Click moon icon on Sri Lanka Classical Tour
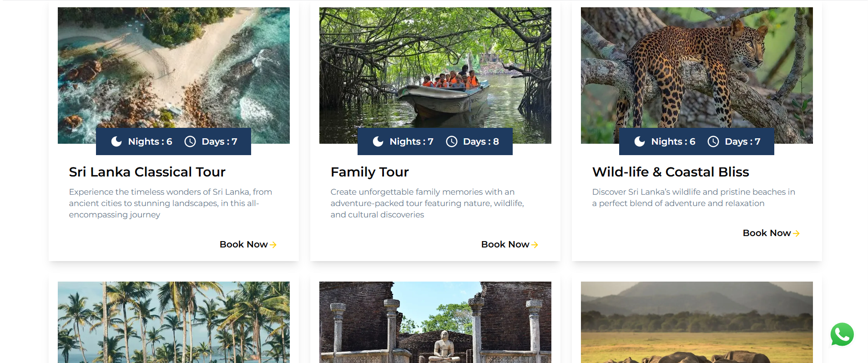Viewport: 868px width, 363px height. (116, 141)
